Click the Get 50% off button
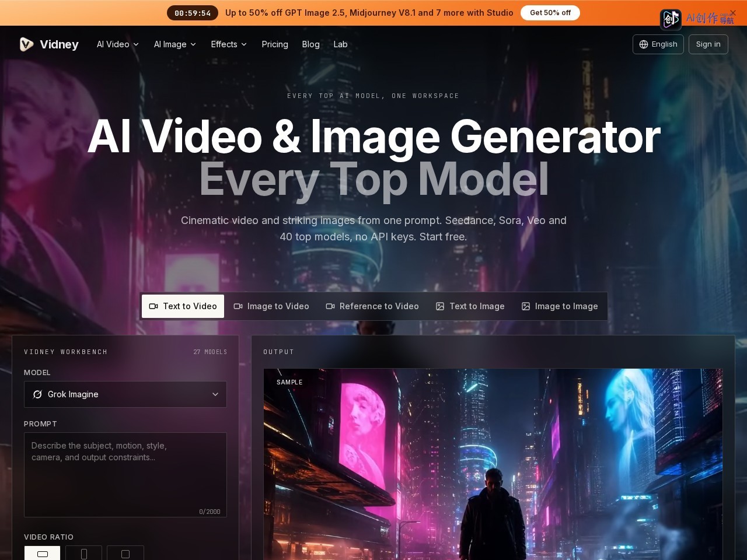The image size is (747, 560). click(550, 13)
